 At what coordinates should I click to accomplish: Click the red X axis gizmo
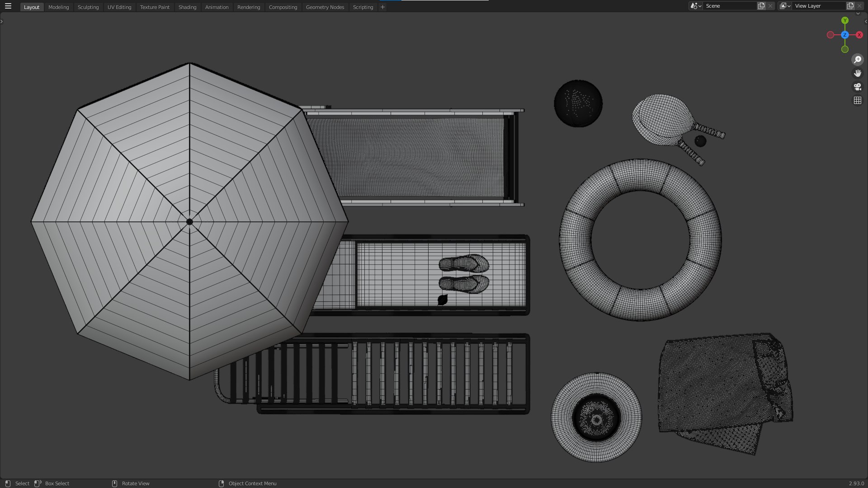click(859, 35)
